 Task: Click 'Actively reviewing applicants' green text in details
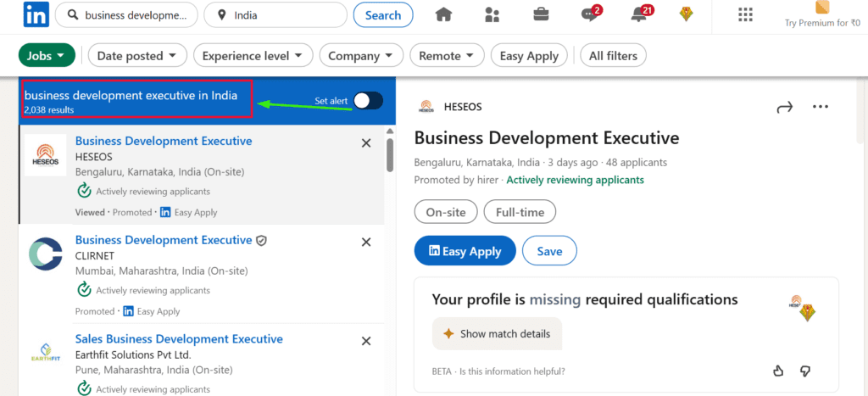[x=576, y=180]
